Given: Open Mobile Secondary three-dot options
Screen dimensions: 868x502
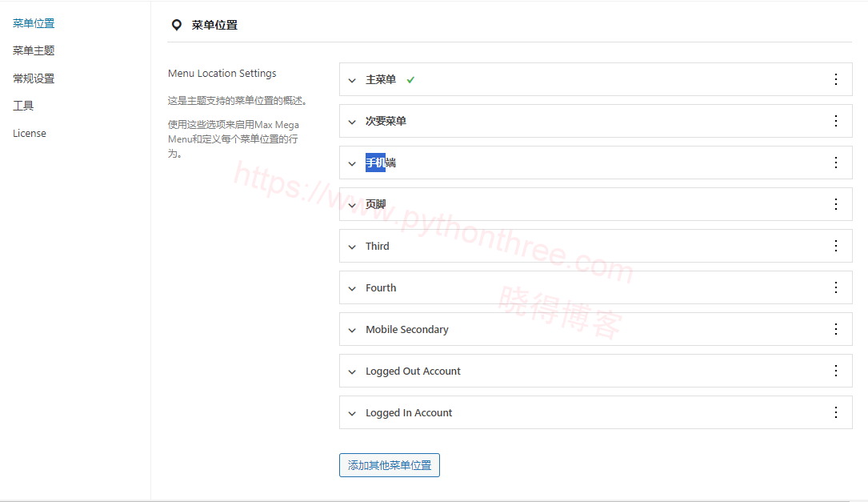Looking at the screenshot, I should [x=836, y=329].
